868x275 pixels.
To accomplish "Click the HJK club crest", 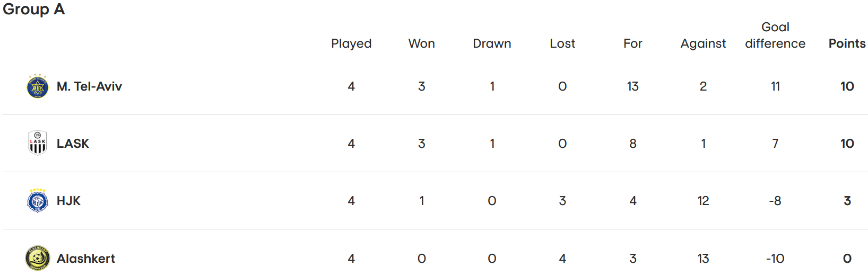I will pyautogui.click(x=38, y=200).
